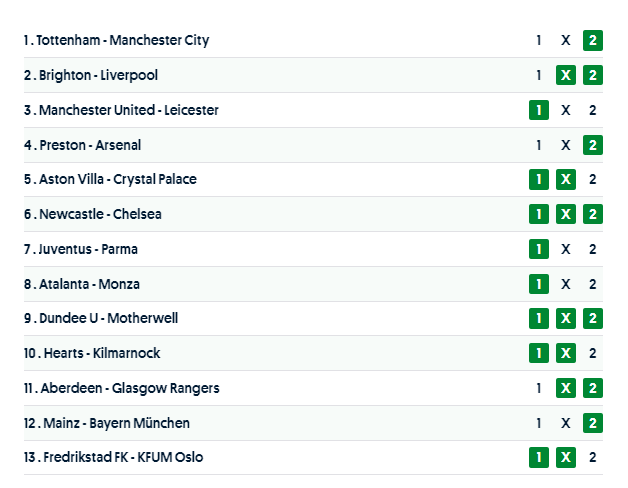Select 1 for Aberdeen - Glasgow Rangers

click(x=539, y=388)
